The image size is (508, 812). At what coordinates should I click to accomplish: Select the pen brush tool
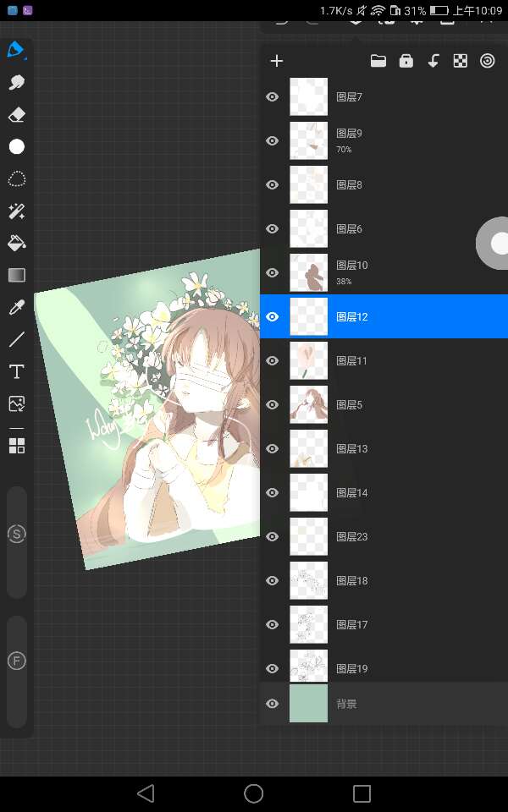point(15,50)
